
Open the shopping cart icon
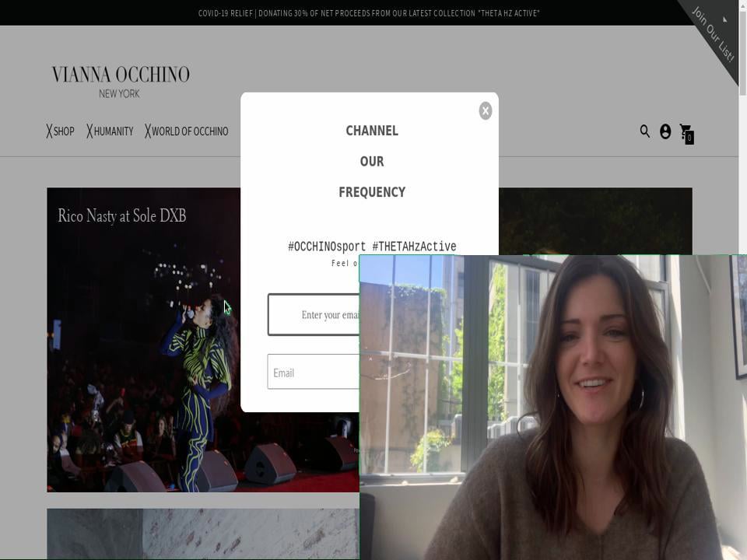coord(686,133)
